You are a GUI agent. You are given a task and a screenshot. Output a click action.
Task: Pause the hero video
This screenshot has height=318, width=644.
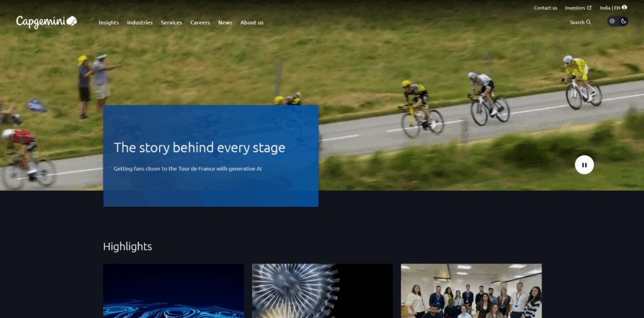click(584, 165)
